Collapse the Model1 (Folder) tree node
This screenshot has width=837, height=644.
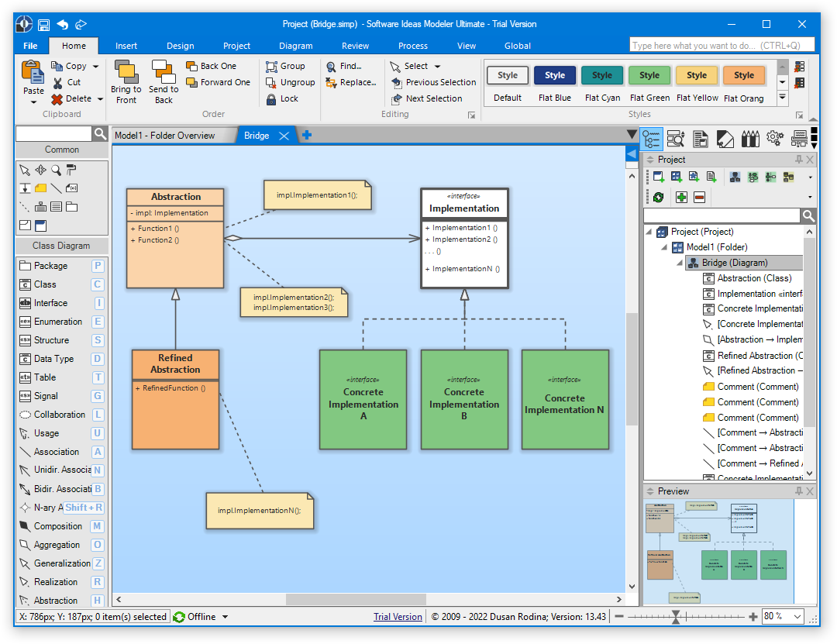[664, 247]
